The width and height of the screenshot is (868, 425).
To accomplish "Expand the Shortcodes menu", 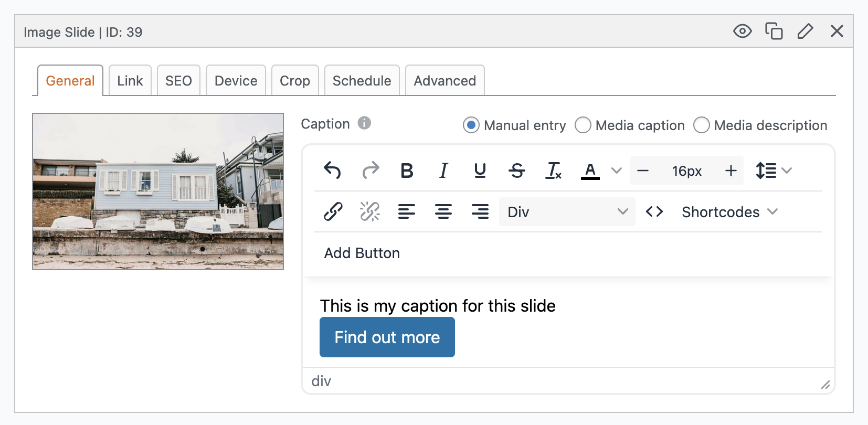I will [x=729, y=211].
